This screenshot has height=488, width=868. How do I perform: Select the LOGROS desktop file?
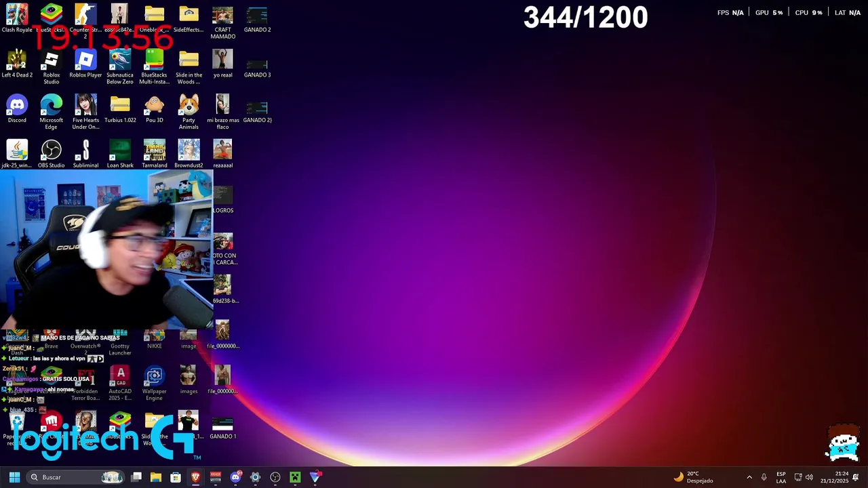[x=222, y=200]
